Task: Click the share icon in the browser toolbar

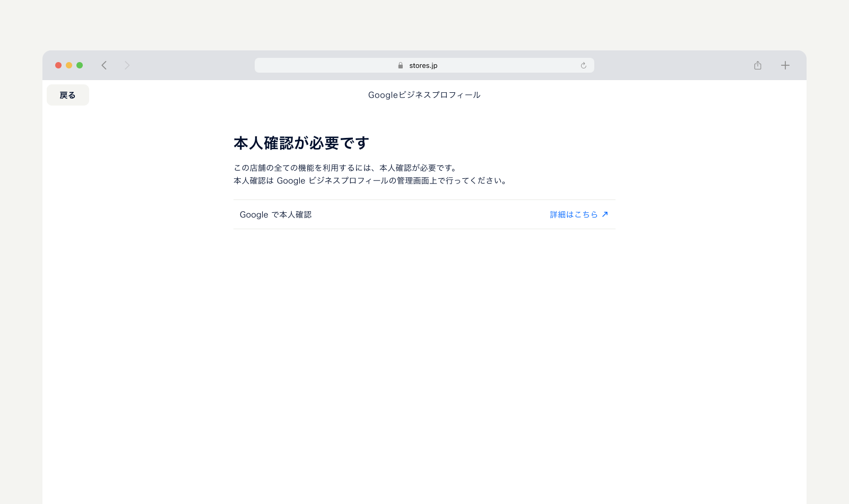Action: coord(758,65)
